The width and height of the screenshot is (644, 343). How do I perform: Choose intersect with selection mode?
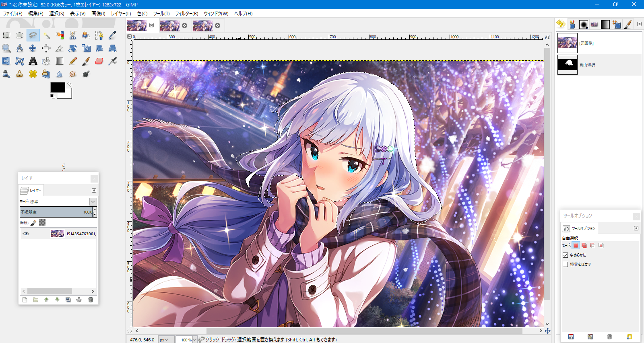pyautogui.click(x=601, y=245)
